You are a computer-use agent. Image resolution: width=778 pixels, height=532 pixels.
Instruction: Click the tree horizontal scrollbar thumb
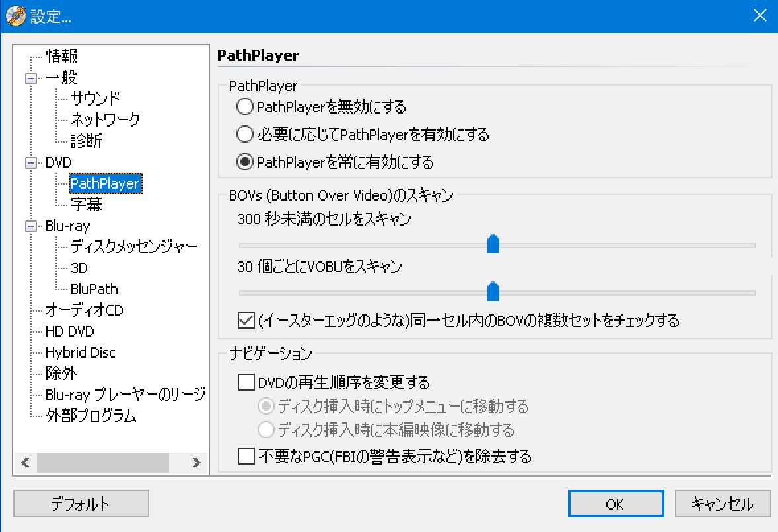(x=103, y=463)
